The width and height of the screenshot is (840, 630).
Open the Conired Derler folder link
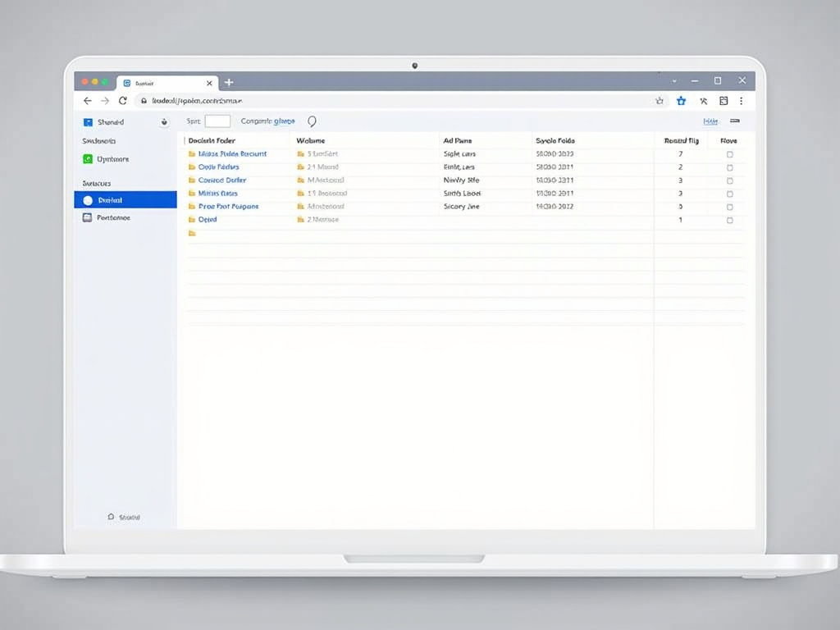(x=222, y=180)
